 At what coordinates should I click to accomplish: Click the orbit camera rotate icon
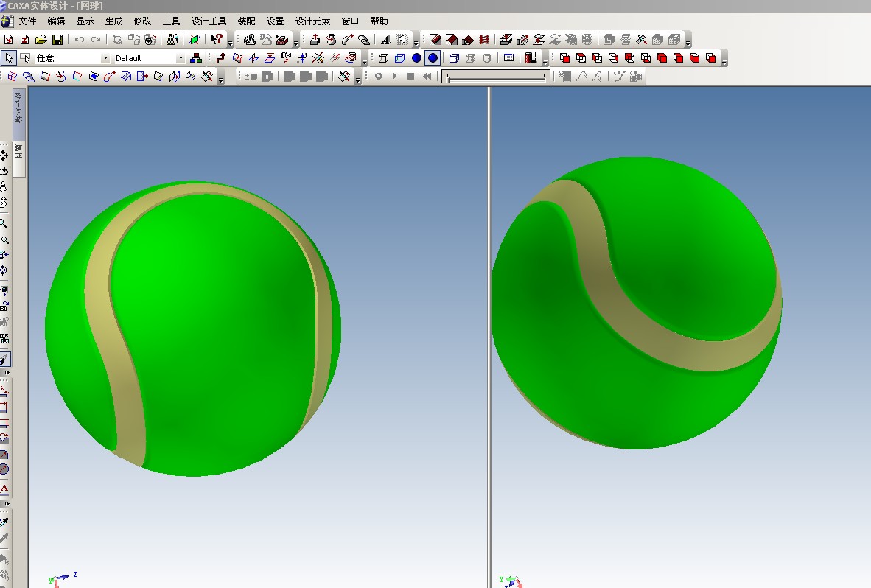coord(4,171)
